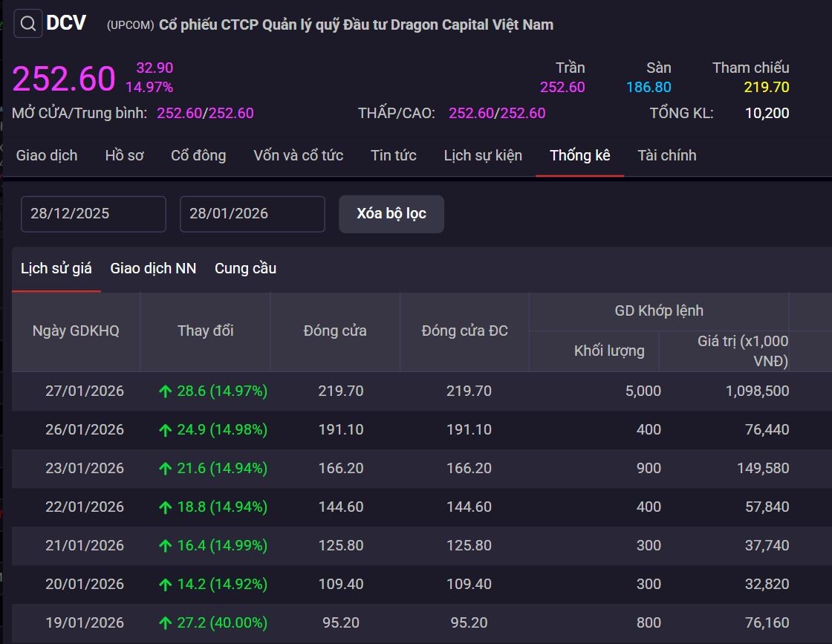Switch to the Giao dịch NN sub-tab

coord(153,268)
